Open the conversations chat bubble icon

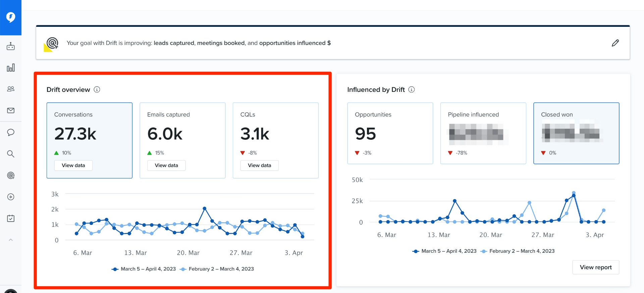click(11, 132)
